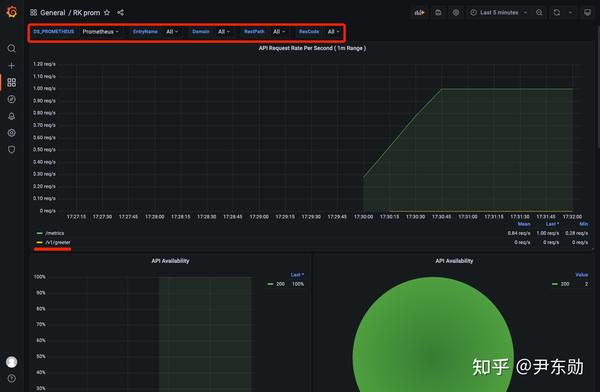Open the Last 5 minutes time picker
Viewport: 600px width, 392px height.
[x=499, y=13]
